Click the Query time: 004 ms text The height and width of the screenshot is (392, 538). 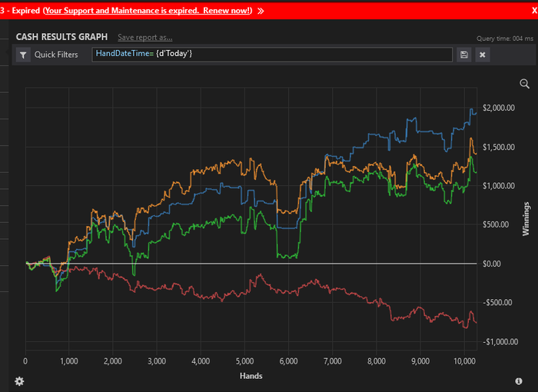point(505,38)
